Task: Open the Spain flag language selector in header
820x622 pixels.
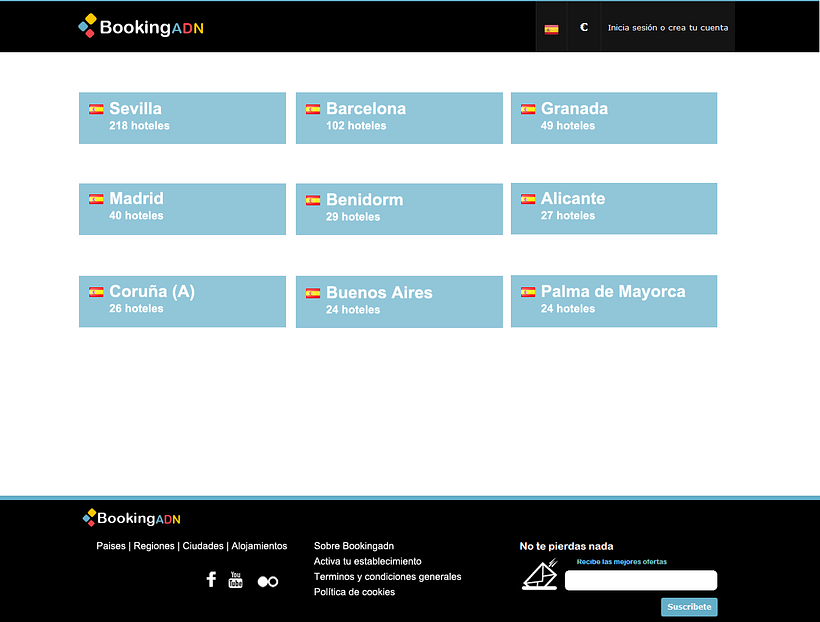Action: [x=552, y=27]
